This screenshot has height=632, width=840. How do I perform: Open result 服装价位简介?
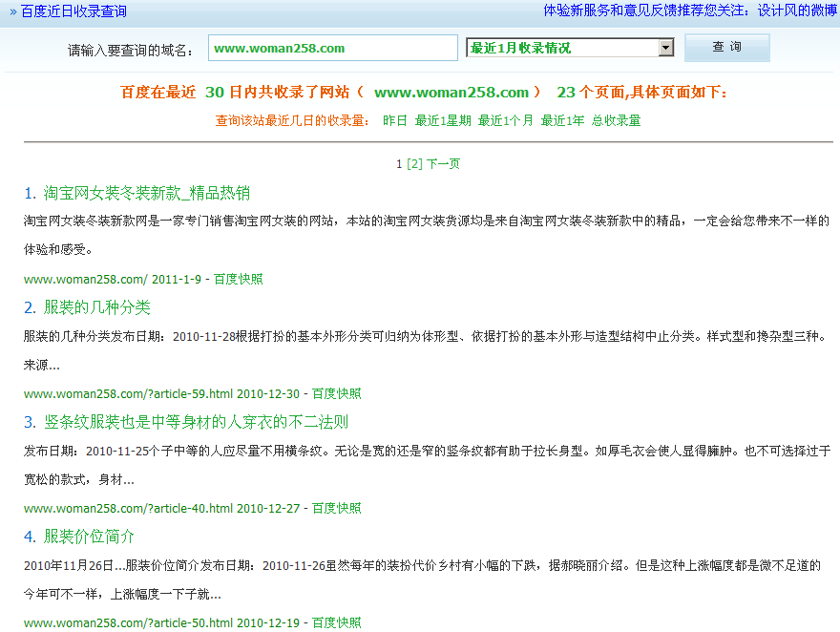pyautogui.click(x=89, y=537)
